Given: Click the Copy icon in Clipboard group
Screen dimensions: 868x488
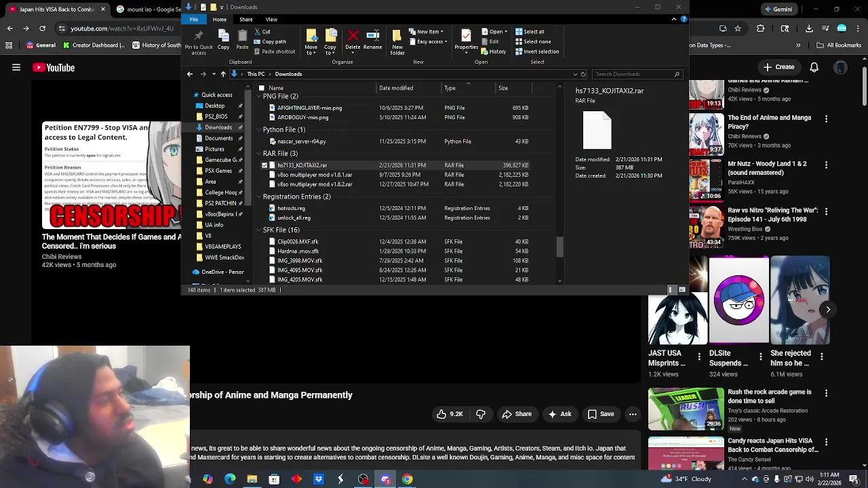Looking at the screenshot, I should click(x=223, y=40).
